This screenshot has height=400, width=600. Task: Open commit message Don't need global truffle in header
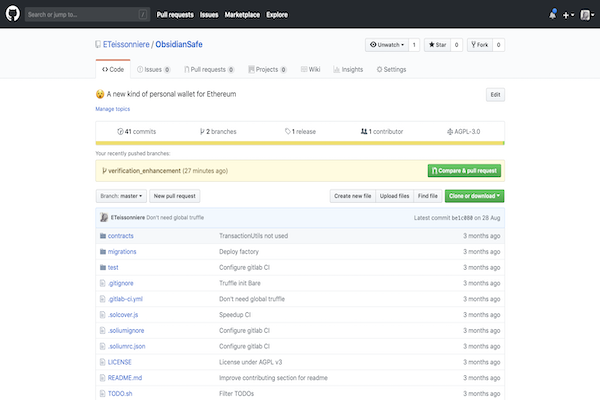pyautogui.click(x=175, y=217)
